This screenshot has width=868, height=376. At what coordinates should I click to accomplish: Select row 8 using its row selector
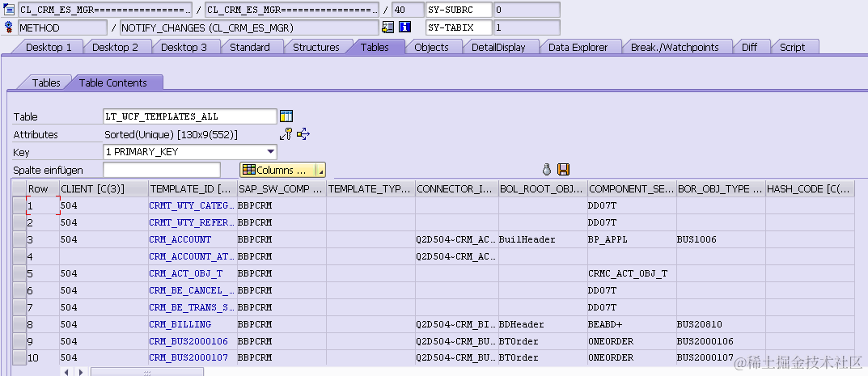(x=19, y=324)
